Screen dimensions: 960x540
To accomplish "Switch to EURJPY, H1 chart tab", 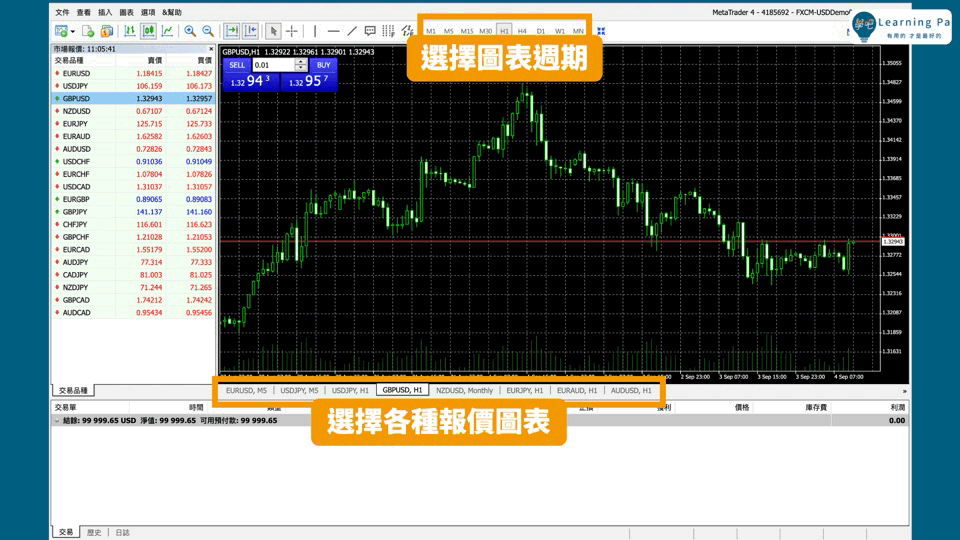I will coord(525,391).
